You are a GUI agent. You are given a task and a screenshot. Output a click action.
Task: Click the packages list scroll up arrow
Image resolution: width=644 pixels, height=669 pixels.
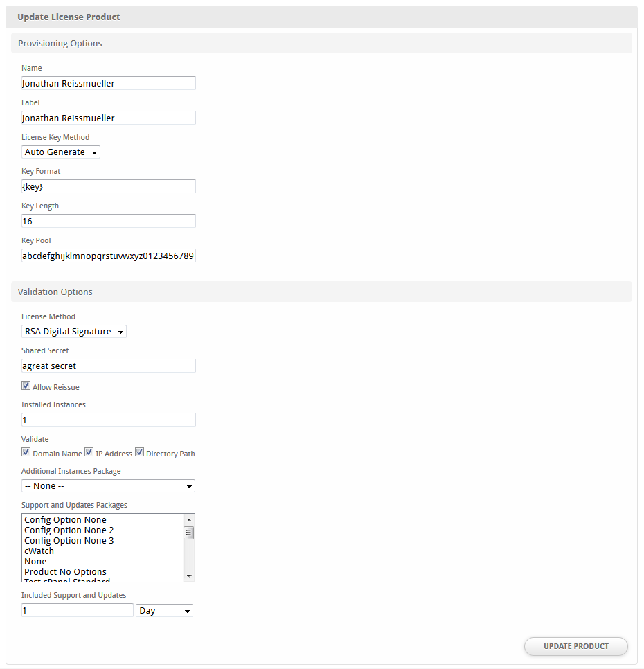(x=188, y=519)
